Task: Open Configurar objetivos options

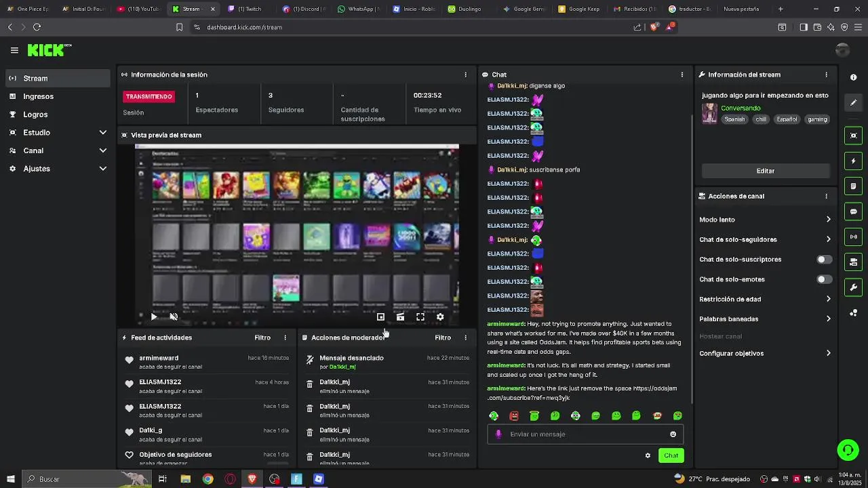Action: click(765, 353)
